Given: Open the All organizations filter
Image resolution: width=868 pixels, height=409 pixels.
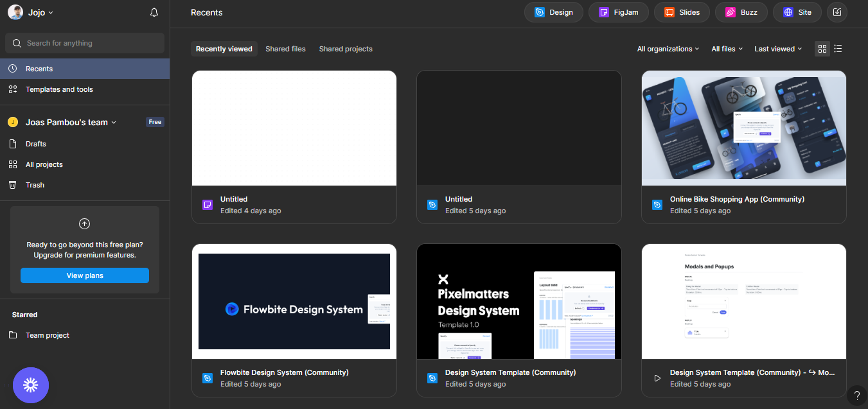Looking at the screenshot, I should [668, 49].
